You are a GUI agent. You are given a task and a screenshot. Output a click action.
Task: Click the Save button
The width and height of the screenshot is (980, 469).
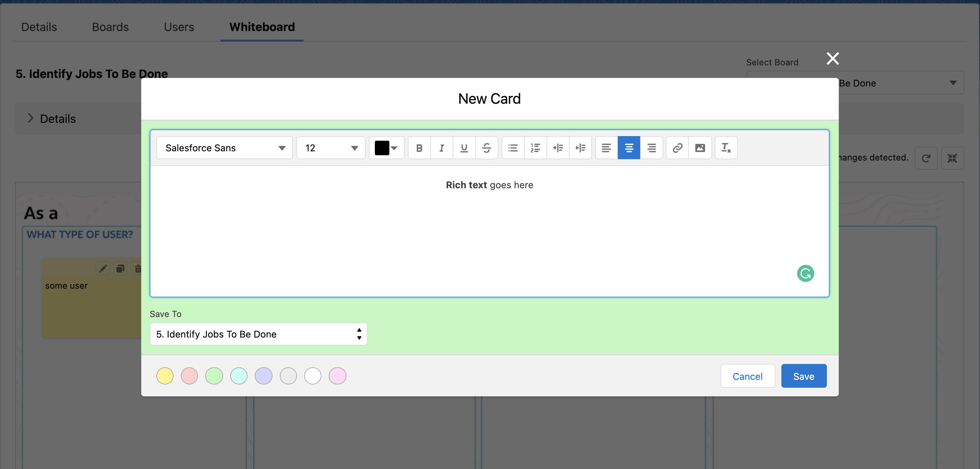(803, 376)
